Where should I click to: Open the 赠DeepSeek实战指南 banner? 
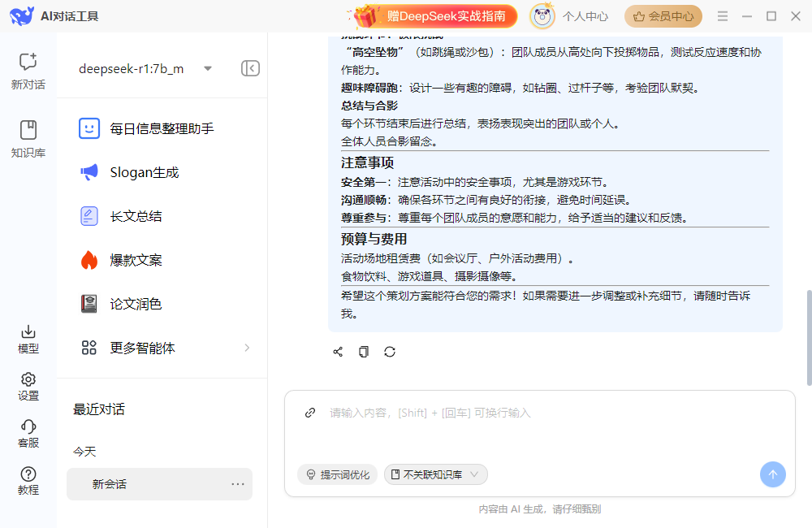tap(434, 16)
